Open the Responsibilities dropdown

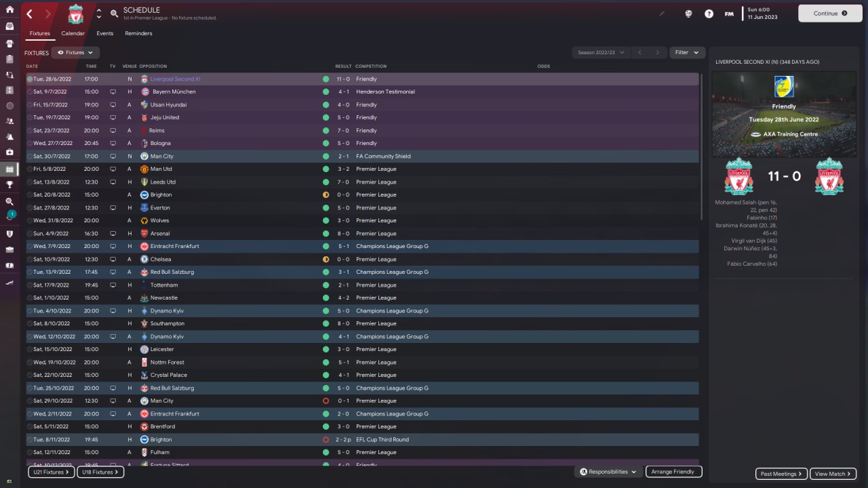coord(608,472)
